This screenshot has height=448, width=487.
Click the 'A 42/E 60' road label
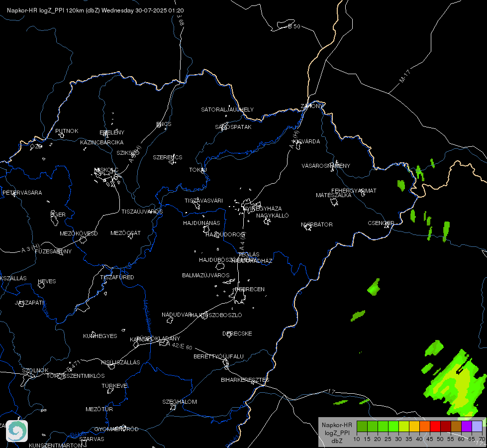tap(180, 346)
